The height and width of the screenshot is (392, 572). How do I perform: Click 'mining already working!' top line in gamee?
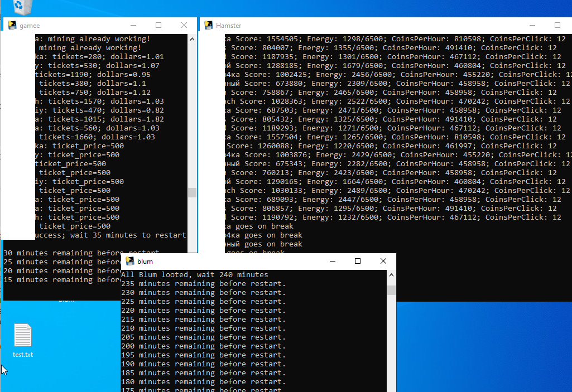click(93, 38)
